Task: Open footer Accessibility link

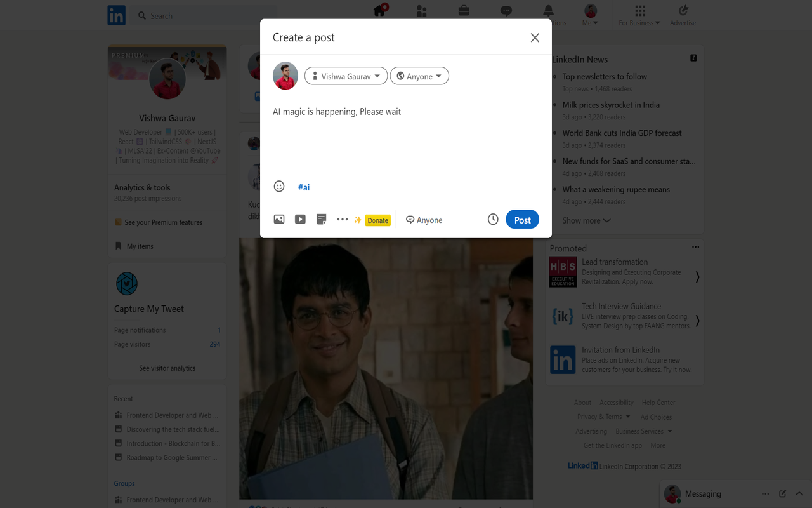Action: [x=617, y=403]
